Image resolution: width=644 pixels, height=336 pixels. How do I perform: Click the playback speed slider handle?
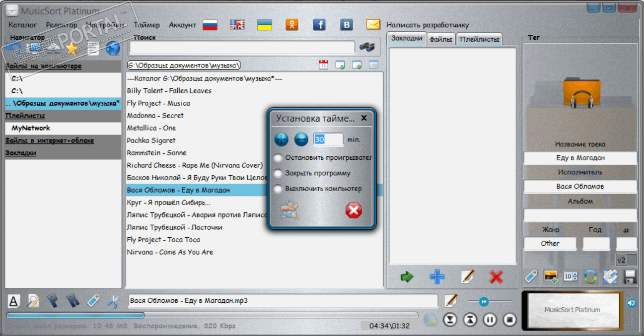484,301
